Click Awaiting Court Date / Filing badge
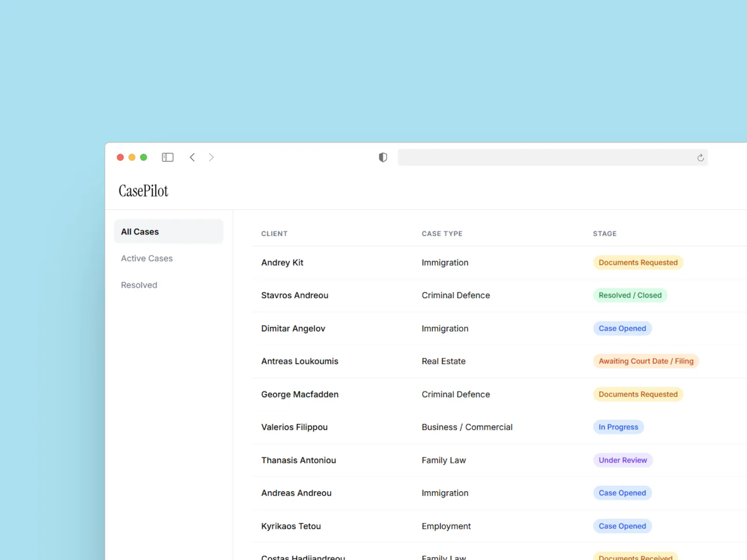The height and width of the screenshot is (560, 747). point(646,361)
